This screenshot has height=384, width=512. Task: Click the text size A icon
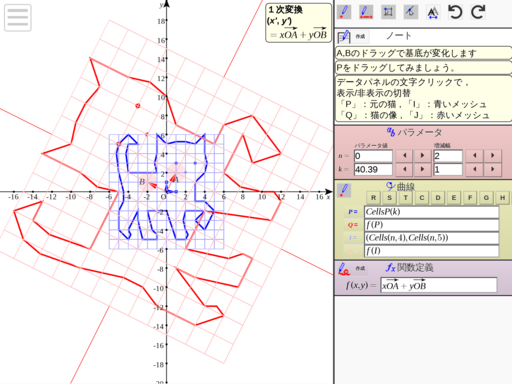[433, 12]
